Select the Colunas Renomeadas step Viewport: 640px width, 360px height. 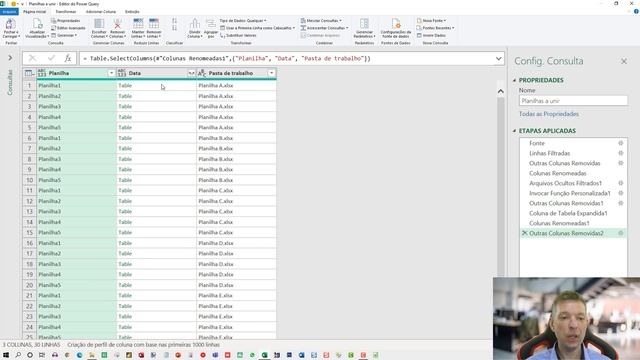pos(558,173)
